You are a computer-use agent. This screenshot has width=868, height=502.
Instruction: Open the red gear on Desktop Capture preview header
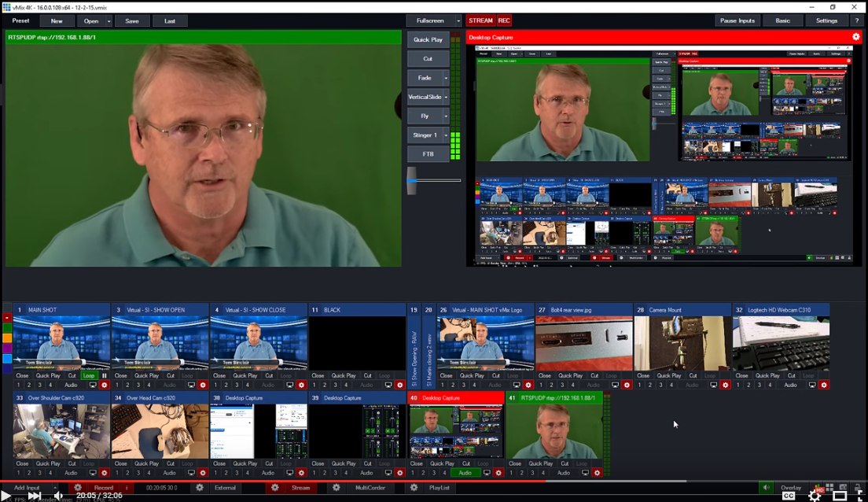click(855, 36)
